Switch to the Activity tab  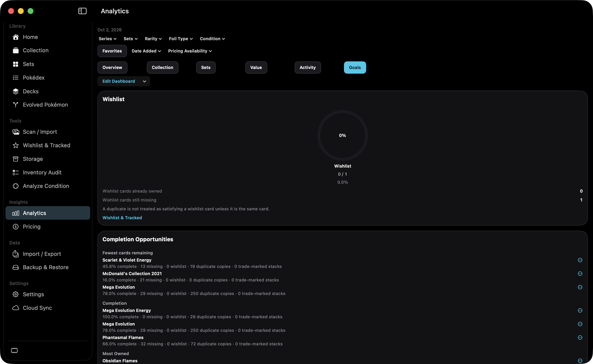(308, 68)
